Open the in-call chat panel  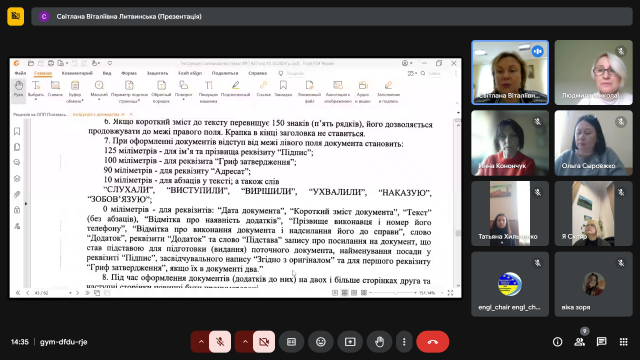tap(602, 342)
